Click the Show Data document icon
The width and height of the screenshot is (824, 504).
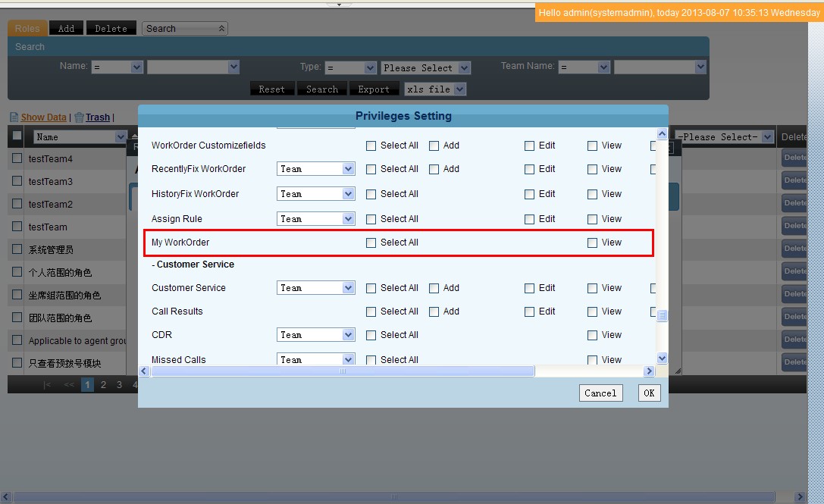tap(14, 117)
